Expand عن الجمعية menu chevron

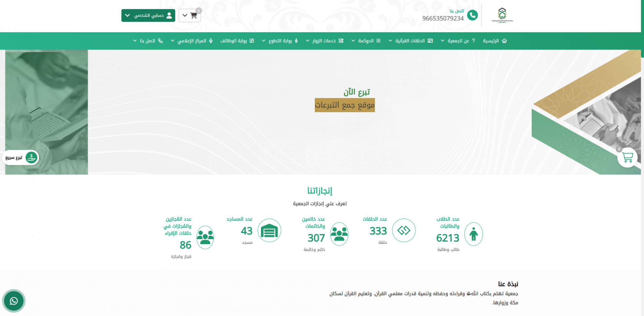tap(443, 41)
